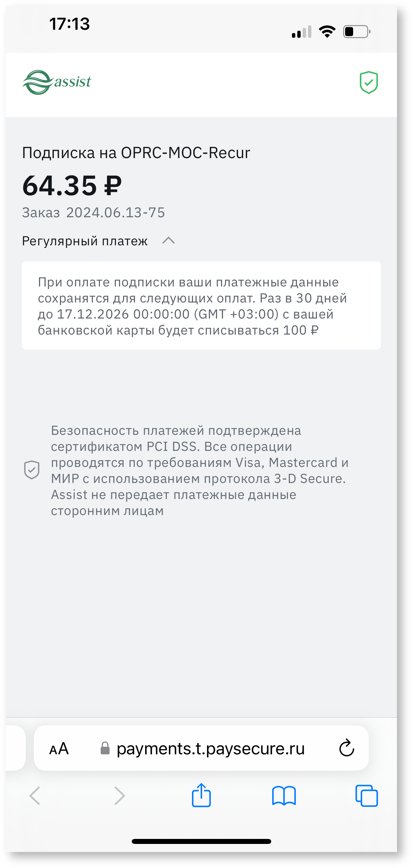Tap the 17:13 clock in status bar

click(x=70, y=24)
